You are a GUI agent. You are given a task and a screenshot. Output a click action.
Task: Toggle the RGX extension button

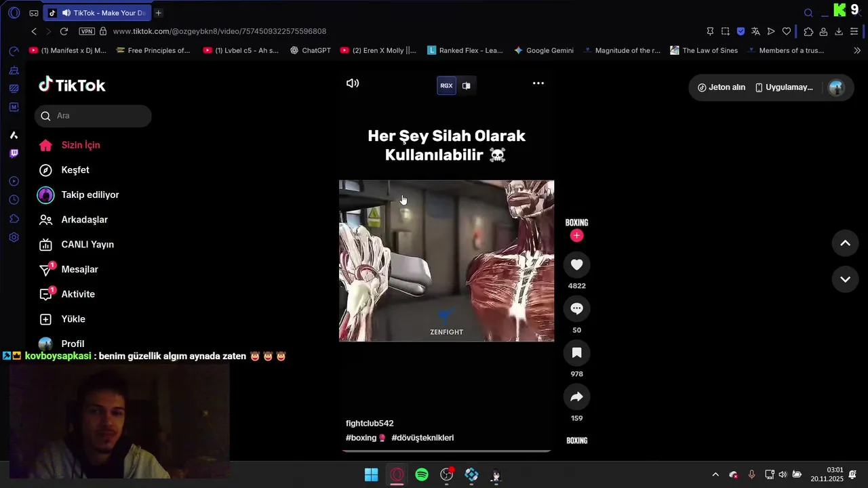pyautogui.click(x=446, y=85)
